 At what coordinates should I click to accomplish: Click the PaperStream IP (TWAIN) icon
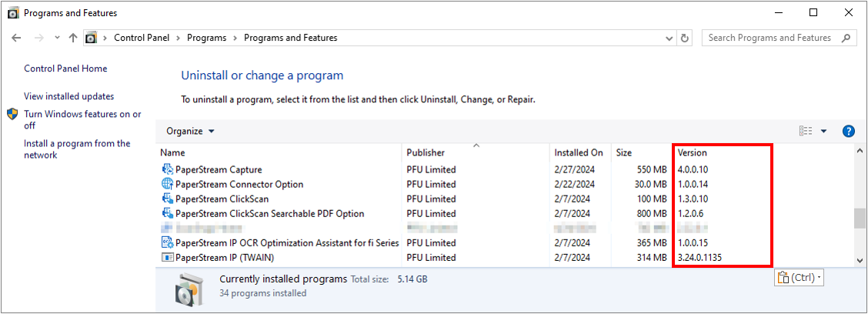tap(167, 258)
